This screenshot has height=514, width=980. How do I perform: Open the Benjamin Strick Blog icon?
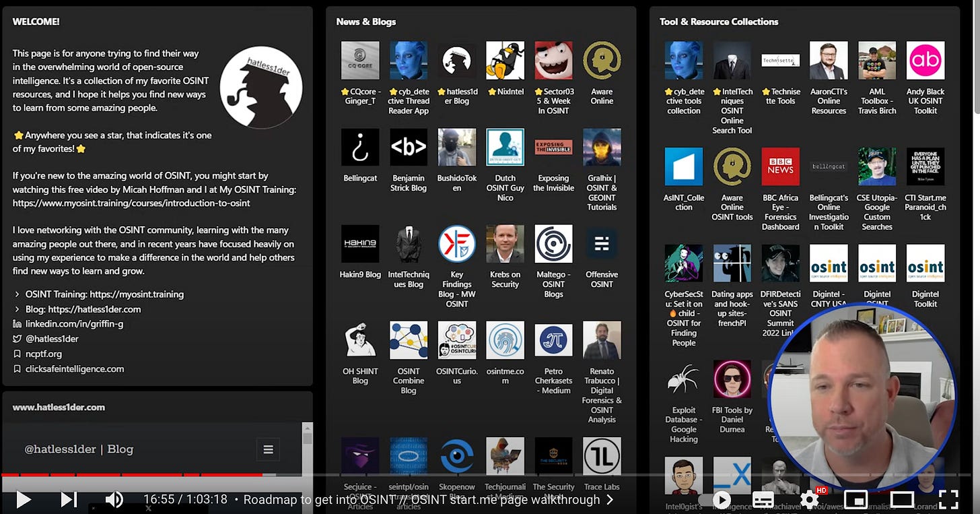click(409, 147)
